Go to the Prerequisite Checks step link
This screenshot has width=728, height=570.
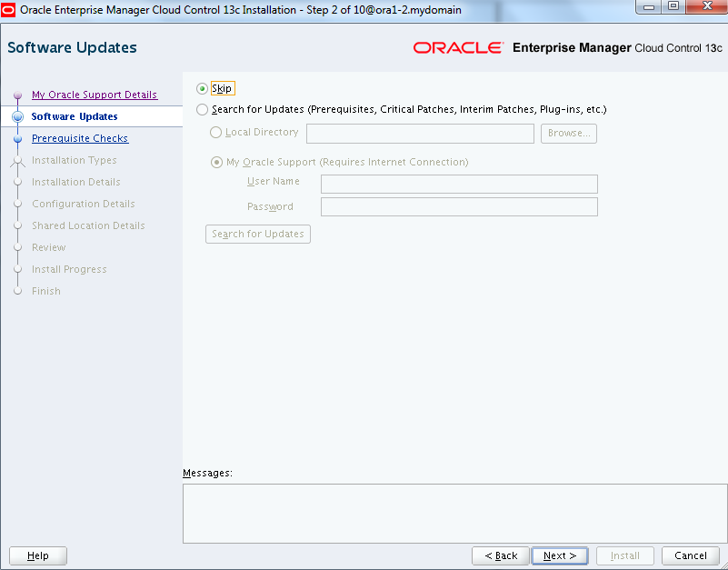[x=79, y=138]
